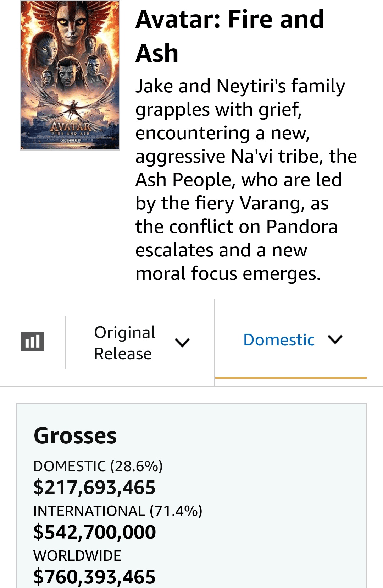Image resolution: width=383 pixels, height=588 pixels.
Task: Click the movie synopsis paragraph
Action: (246, 180)
